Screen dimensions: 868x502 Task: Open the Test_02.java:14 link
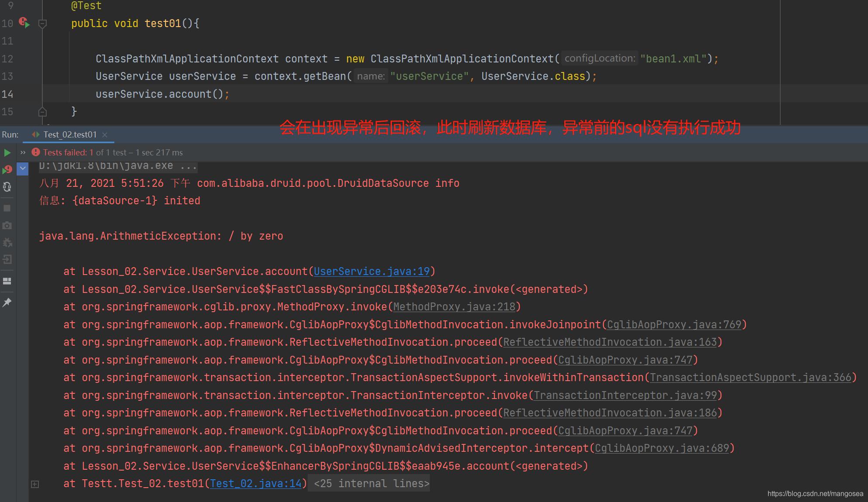[256, 484]
